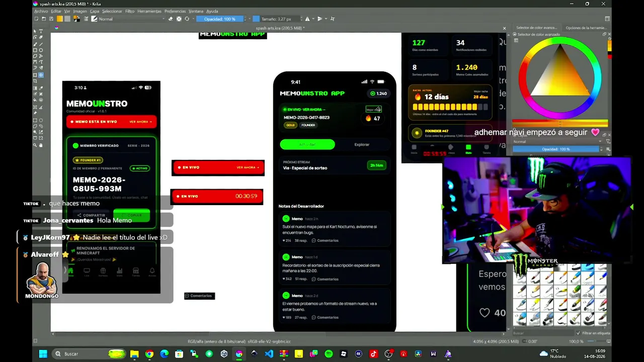Select the Text tool in toolbox
The height and width of the screenshot is (362, 644).
pos(41,31)
